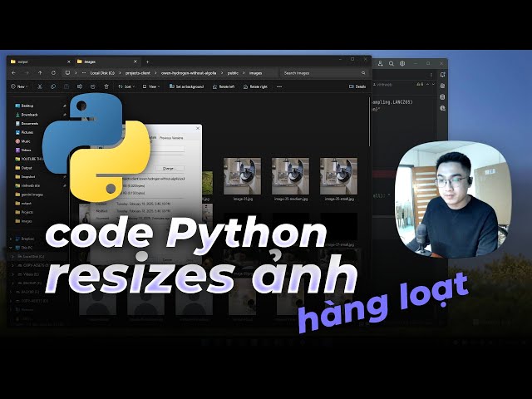The width and height of the screenshot is (532, 399).
Task: Jump to next highlighted error in IDE editor
Action: click(433, 84)
